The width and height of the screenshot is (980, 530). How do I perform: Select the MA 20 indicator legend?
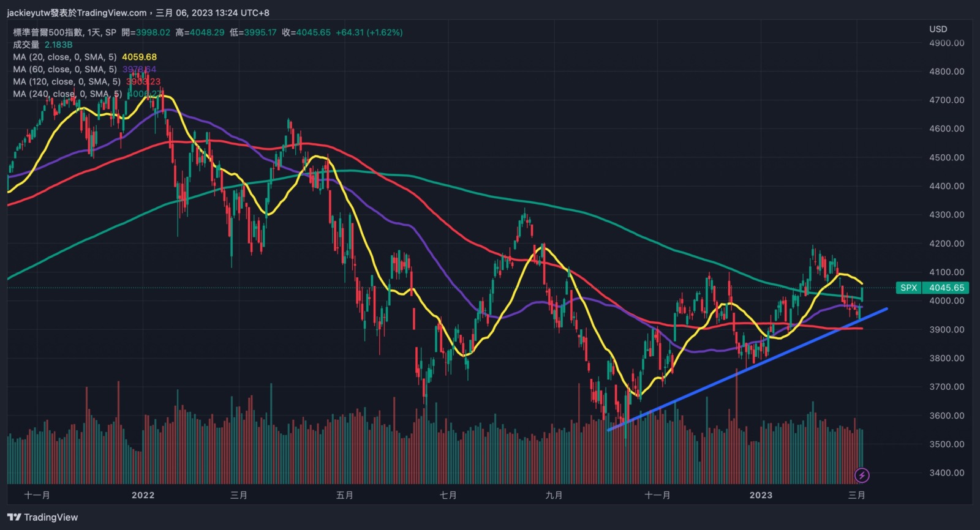(64, 57)
